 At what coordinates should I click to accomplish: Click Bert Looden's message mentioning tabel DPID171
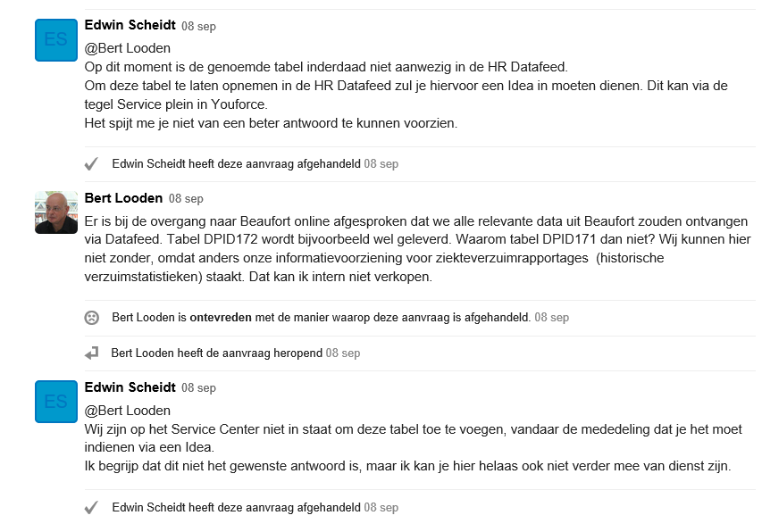click(416, 249)
